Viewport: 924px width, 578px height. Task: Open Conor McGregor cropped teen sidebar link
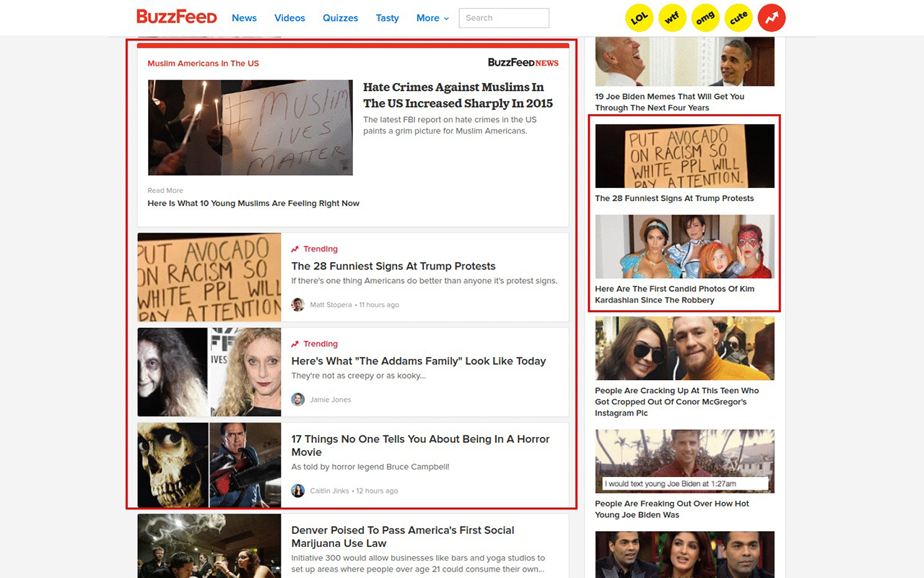(677, 402)
